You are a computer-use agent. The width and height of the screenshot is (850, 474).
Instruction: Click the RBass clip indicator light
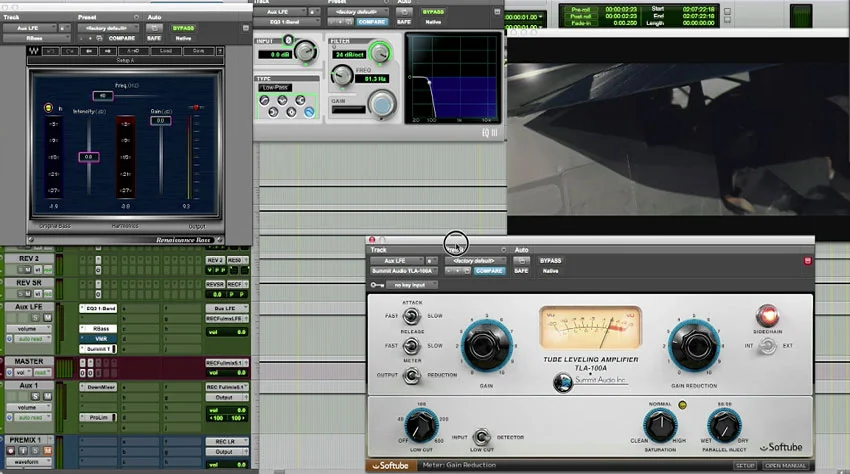point(196,107)
